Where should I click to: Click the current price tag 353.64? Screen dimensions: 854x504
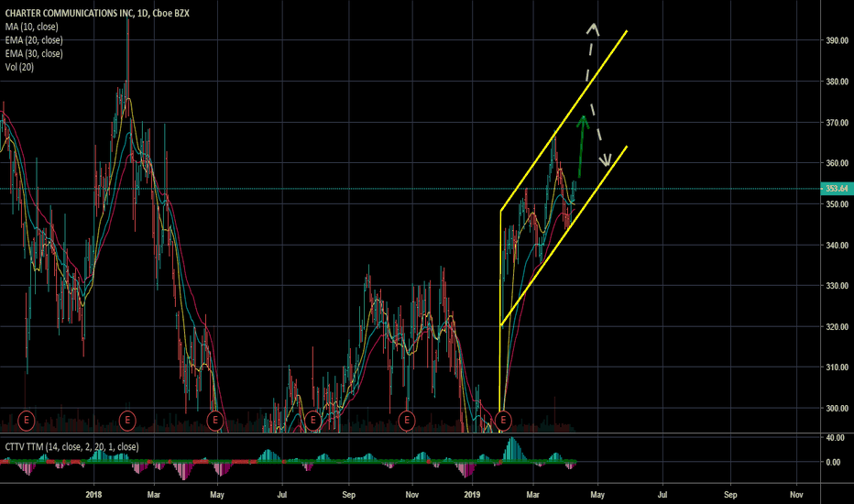[837, 189]
